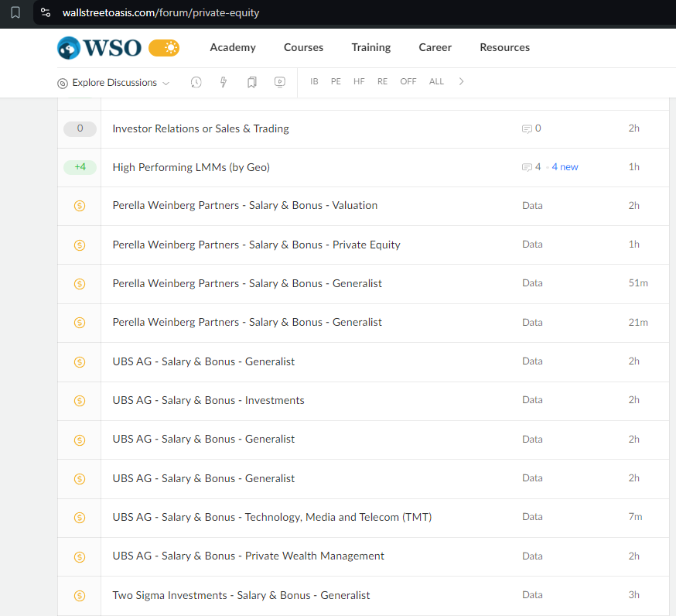Select the PE forum tab
Viewport: 676px width, 616px height.
point(336,81)
